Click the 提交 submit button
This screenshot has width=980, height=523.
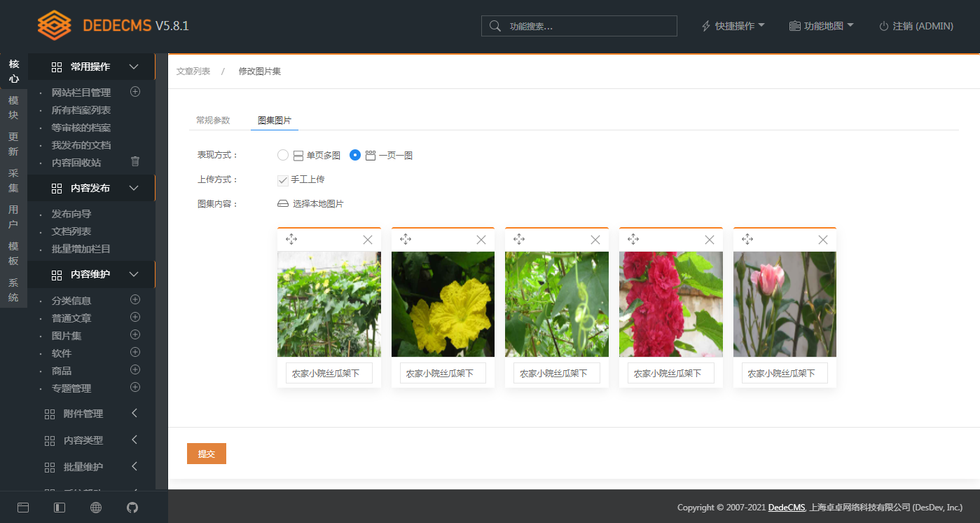[206, 454]
